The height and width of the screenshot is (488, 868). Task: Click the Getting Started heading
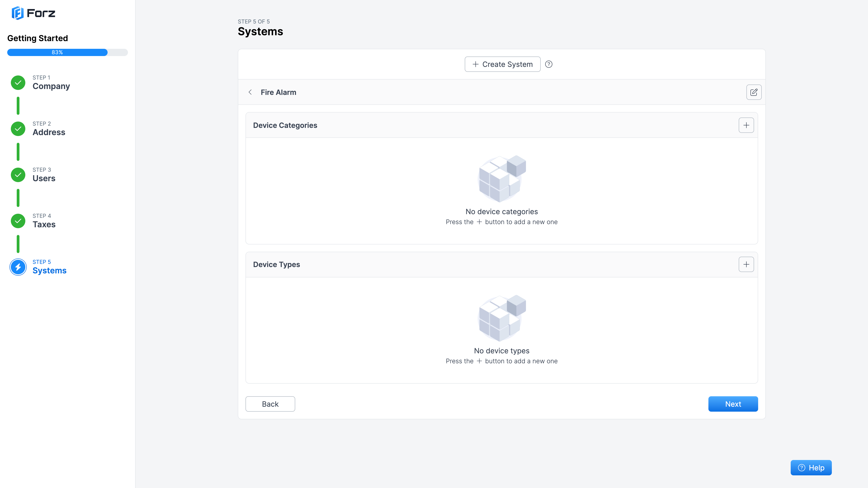[37, 38]
